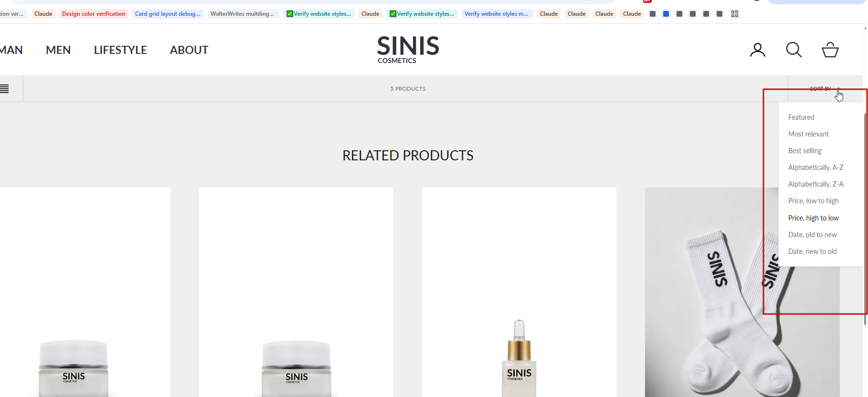Go to SINIS Cosmetics logo home
Screen dimensions: 868x397
(408, 50)
